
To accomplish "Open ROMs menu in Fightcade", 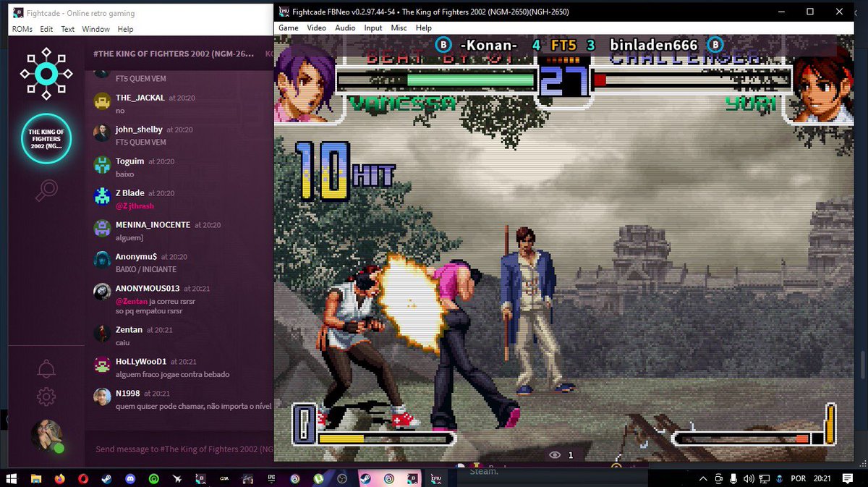I will click(22, 29).
